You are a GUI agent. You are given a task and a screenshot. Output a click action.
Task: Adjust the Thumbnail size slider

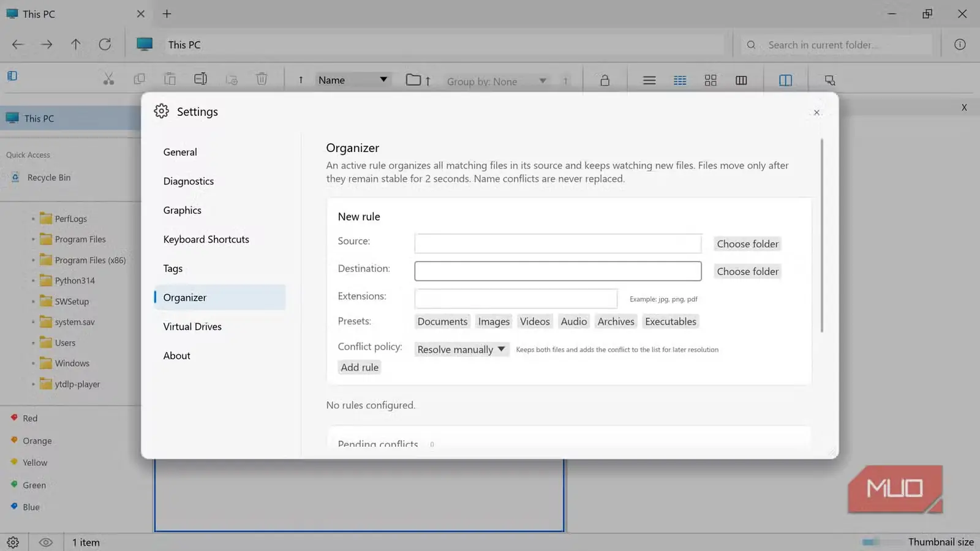click(x=882, y=542)
